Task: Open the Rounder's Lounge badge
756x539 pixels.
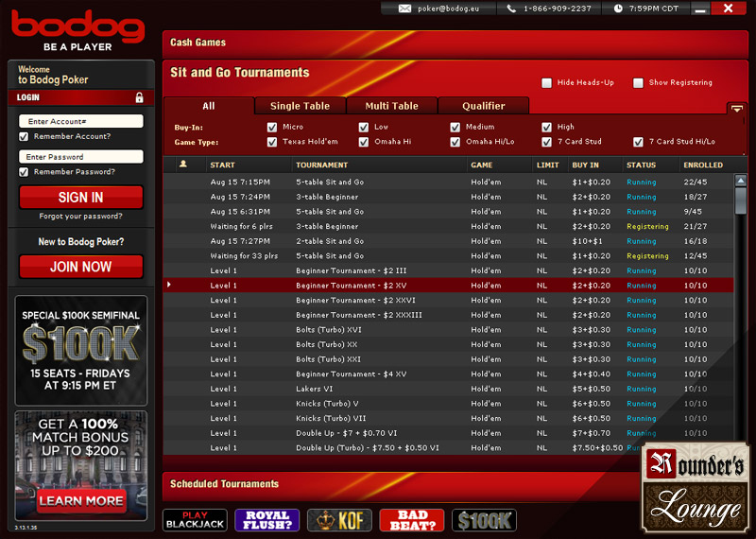Action: pos(696,488)
